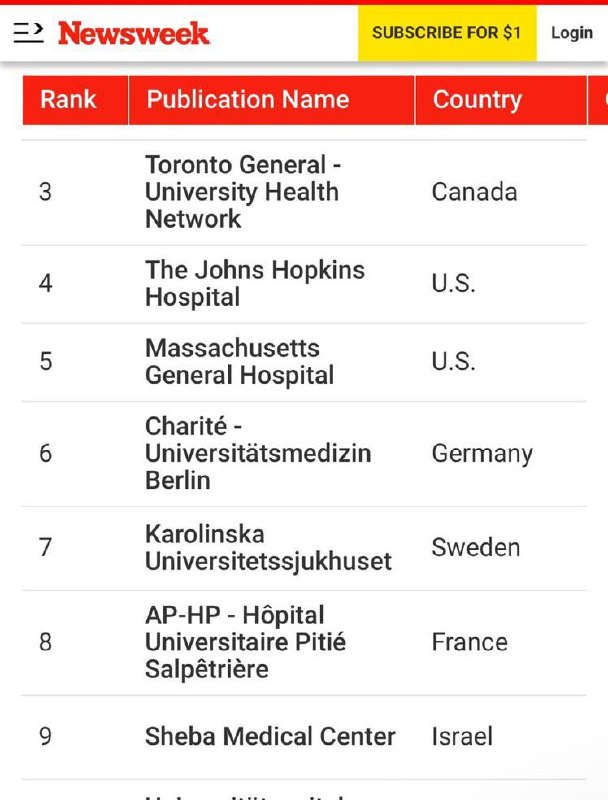Click the Canada country cell
The height and width of the screenshot is (800, 608).
[474, 192]
